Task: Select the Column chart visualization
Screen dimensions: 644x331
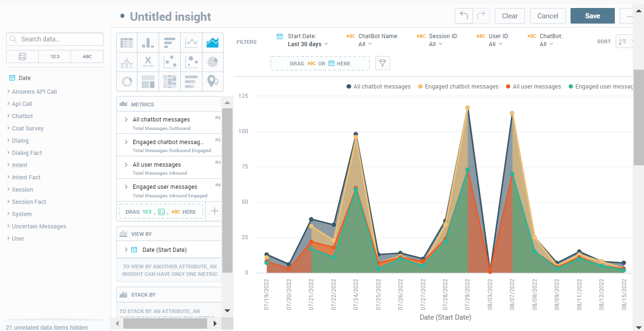Action: (x=148, y=42)
